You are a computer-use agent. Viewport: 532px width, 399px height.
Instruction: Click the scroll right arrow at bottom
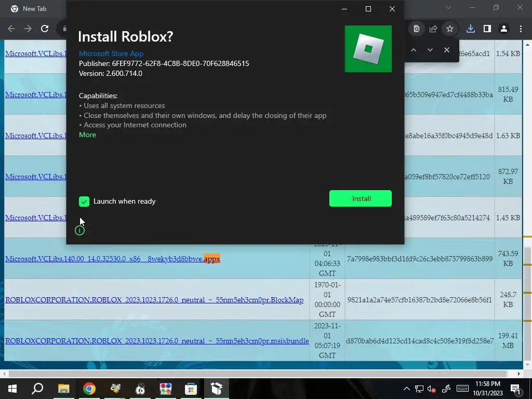pos(519,374)
